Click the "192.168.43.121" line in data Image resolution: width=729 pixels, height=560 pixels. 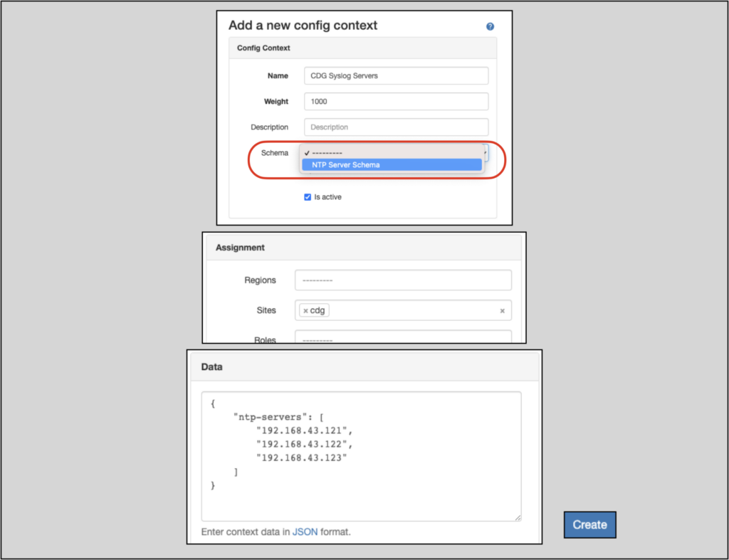click(x=305, y=430)
